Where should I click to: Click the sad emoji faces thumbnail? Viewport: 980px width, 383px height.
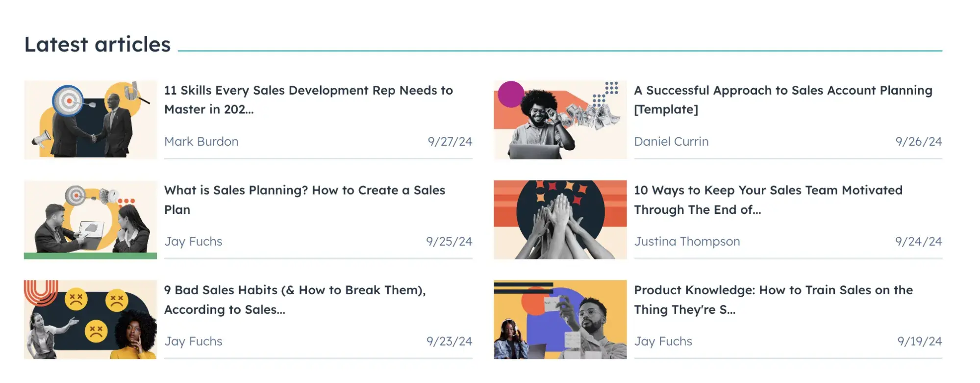coord(90,319)
